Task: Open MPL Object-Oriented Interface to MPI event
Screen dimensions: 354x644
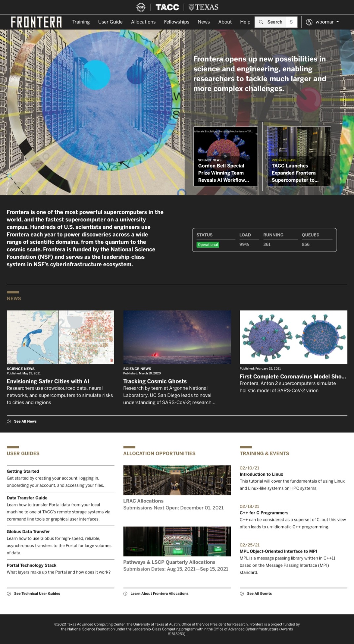Action: tap(278, 551)
